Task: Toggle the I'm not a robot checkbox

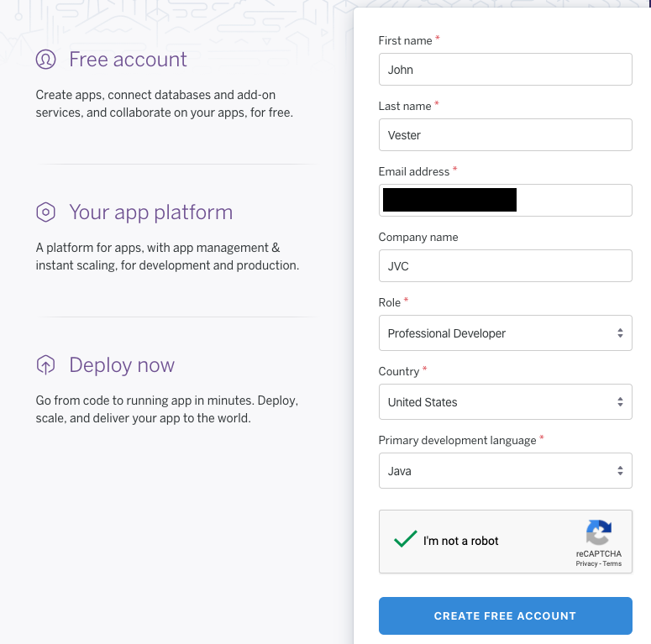Action: tap(406, 540)
